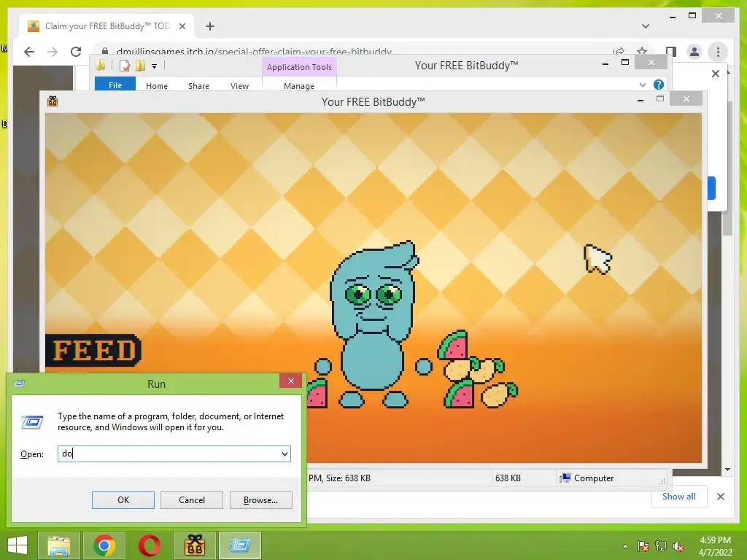Screen dimensions: 747x560
Task: Click 638 KB size in status bar
Action: pyautogui.click(x=508, y=478)
